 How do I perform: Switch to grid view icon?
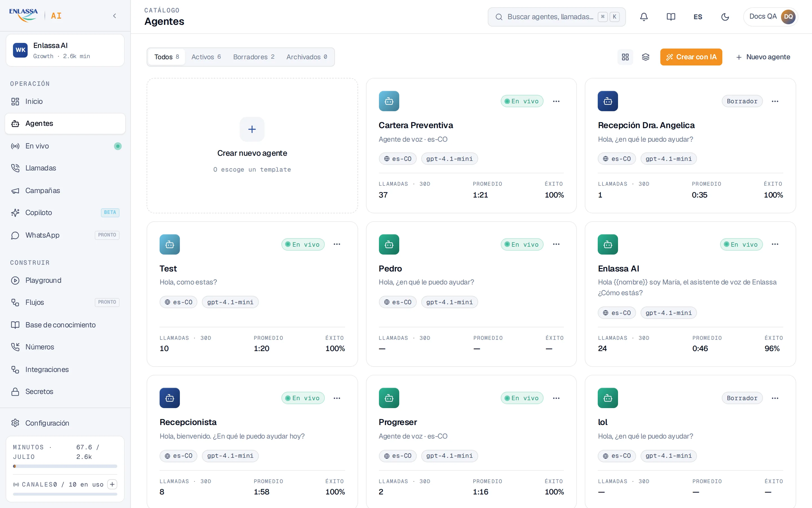click(x=625, y=57)
